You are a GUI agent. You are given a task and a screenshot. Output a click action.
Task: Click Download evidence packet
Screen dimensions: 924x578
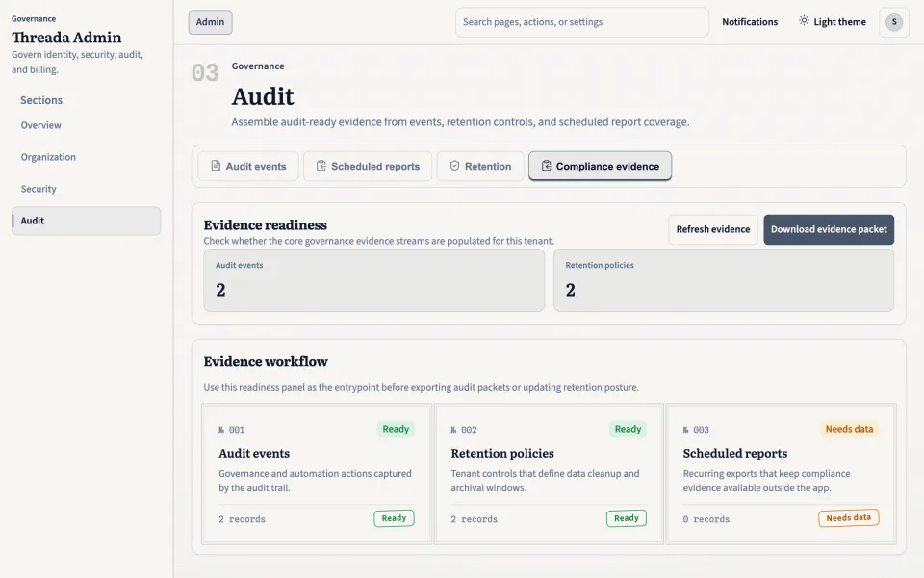click(x=829, y=229)
